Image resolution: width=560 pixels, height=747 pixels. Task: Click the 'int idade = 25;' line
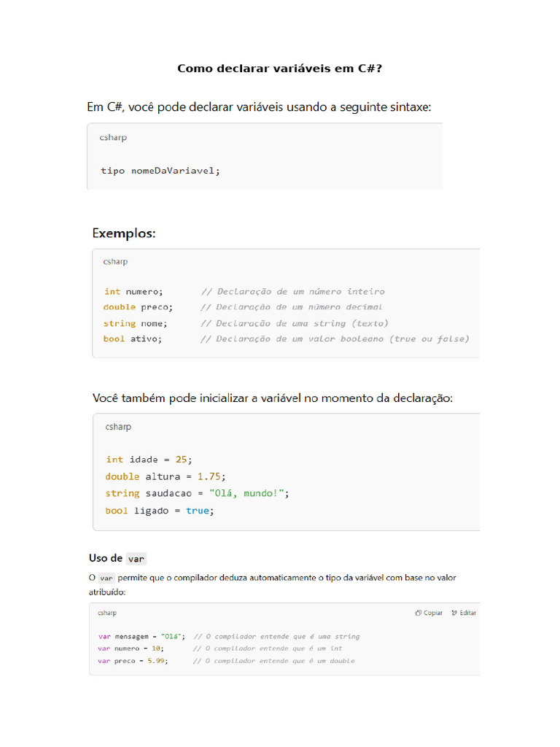(149, 459)
